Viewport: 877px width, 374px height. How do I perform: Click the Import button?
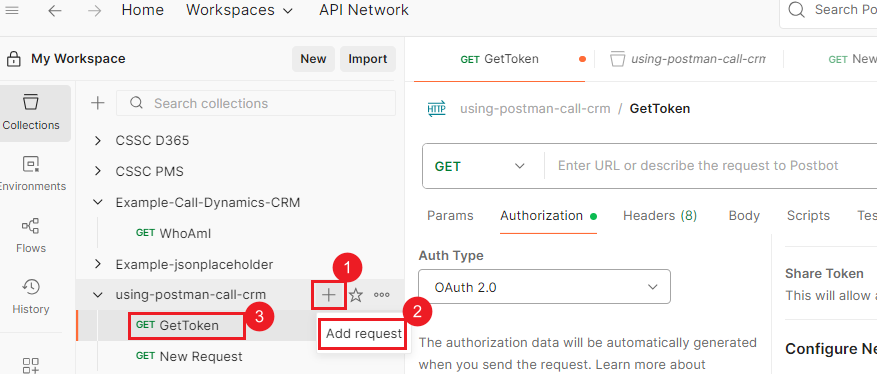pos(367,59)
